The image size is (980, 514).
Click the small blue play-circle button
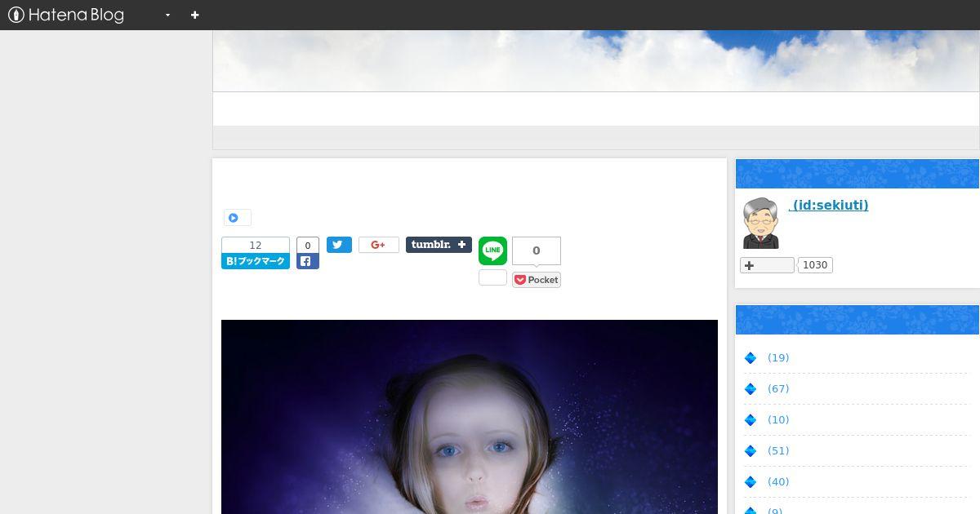tap(238, 218)
